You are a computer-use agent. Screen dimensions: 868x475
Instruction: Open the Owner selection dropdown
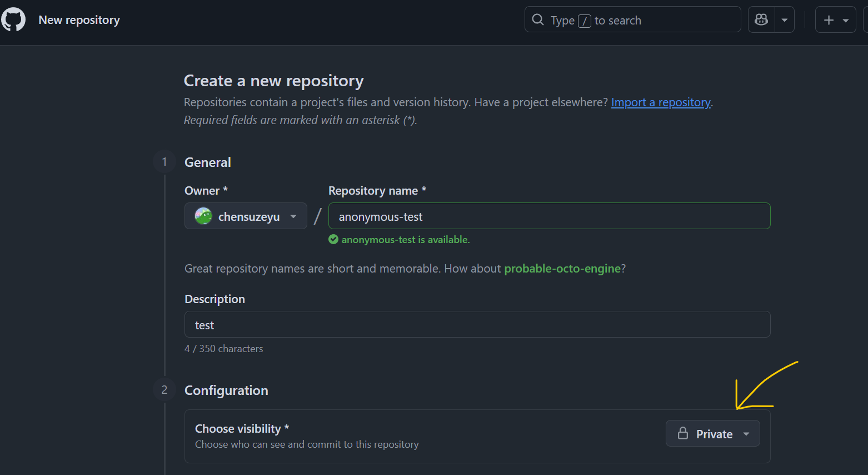pos(293,216)
